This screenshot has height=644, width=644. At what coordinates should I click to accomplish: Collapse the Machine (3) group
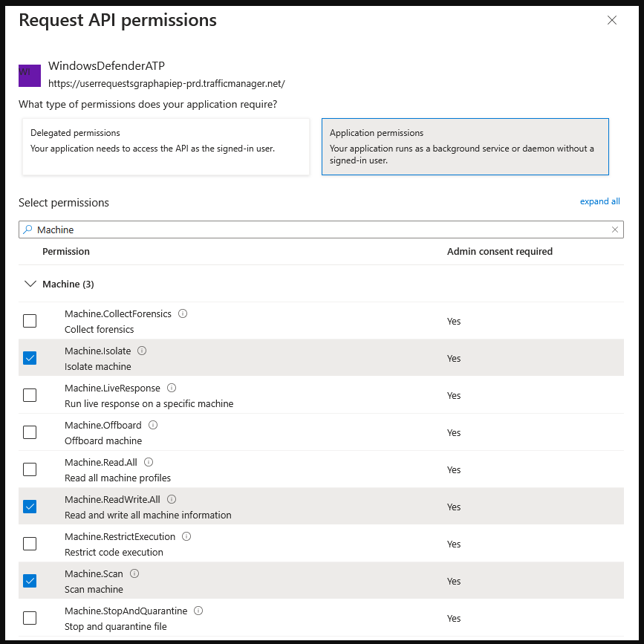point(30,284)
